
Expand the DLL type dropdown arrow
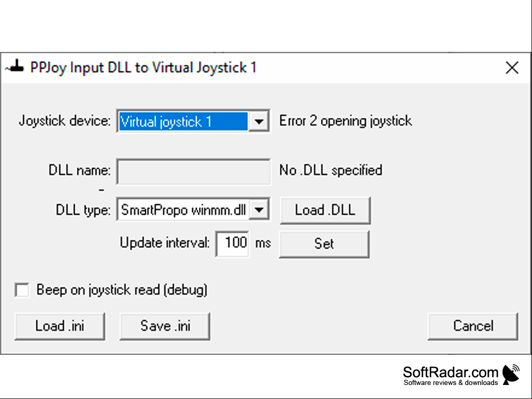pyautogui.click(x=259, y=210)
